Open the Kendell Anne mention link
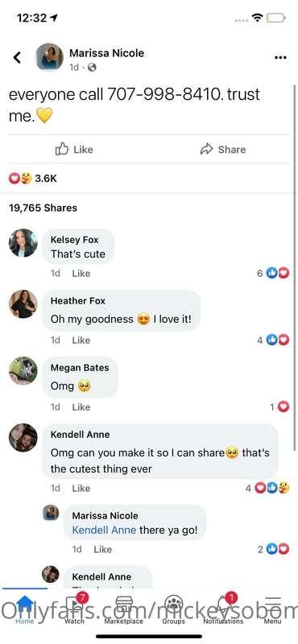This screenshot has width=298, height=644. [105, 530]
